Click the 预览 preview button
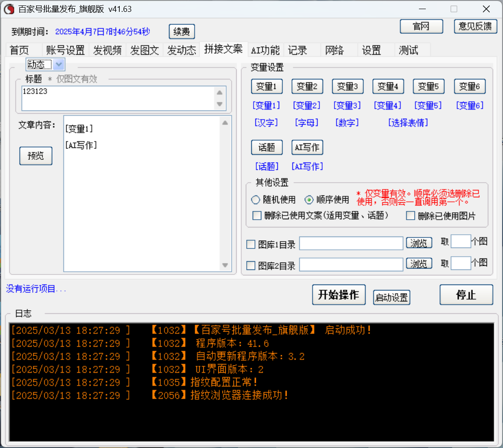The height and width of the screenshot is (448, 503). [36, 156]
